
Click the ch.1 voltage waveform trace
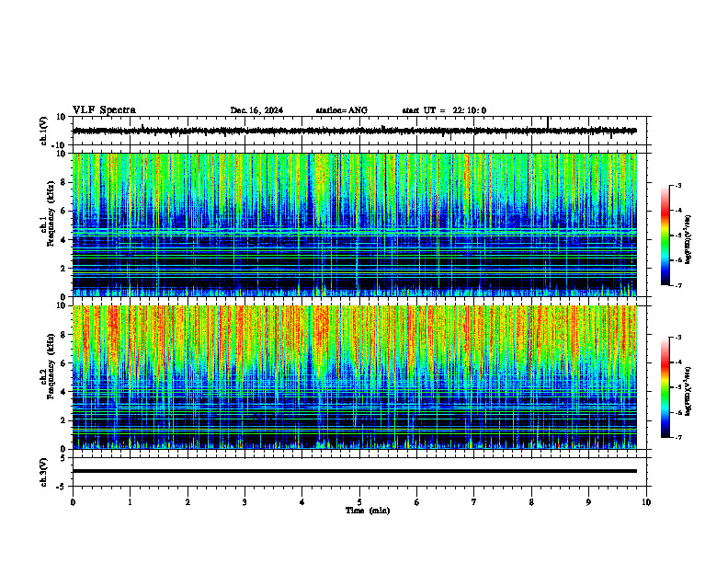[354, 131]
